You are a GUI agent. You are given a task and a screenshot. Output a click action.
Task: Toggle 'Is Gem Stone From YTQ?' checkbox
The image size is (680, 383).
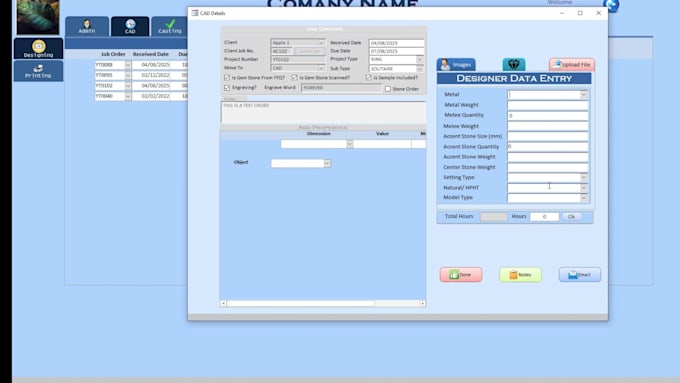(227, 78)
